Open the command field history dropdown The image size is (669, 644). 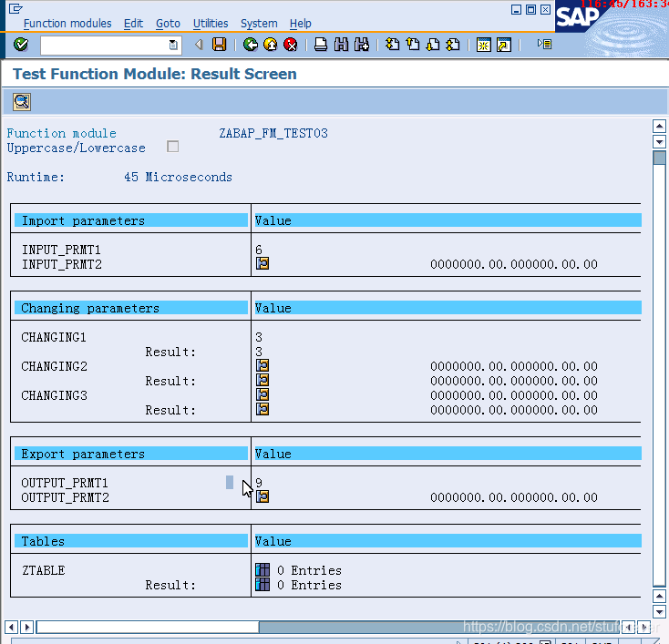173,45
